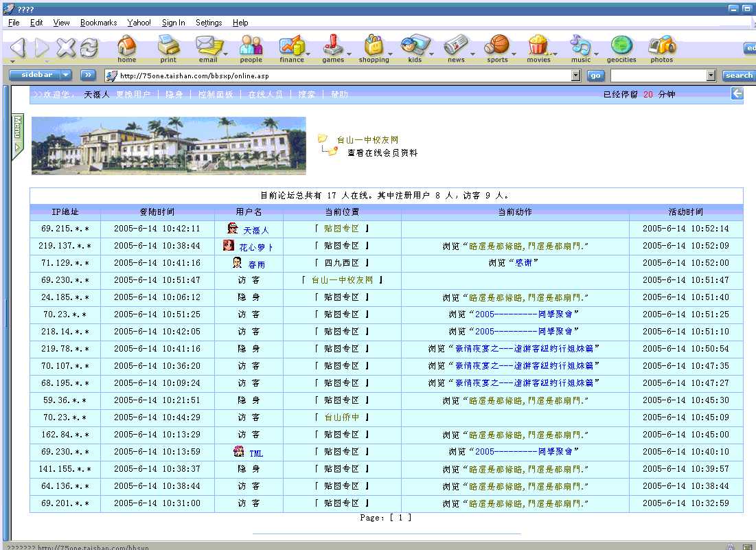Click the vertical Menu tab on left edge
756x550 pixels.
[18, 135]
